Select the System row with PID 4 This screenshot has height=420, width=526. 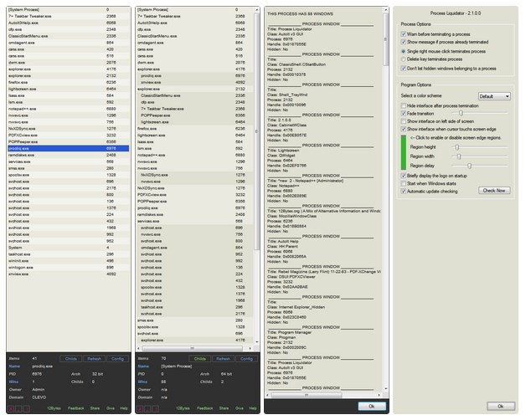click(x=68, y=248)
